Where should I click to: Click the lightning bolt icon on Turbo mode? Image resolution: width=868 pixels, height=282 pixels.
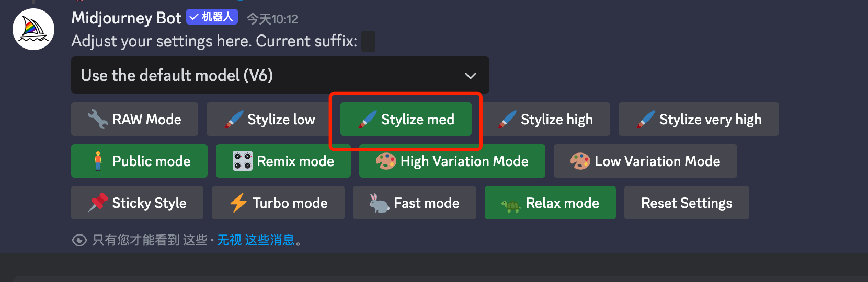pos(238,203)
